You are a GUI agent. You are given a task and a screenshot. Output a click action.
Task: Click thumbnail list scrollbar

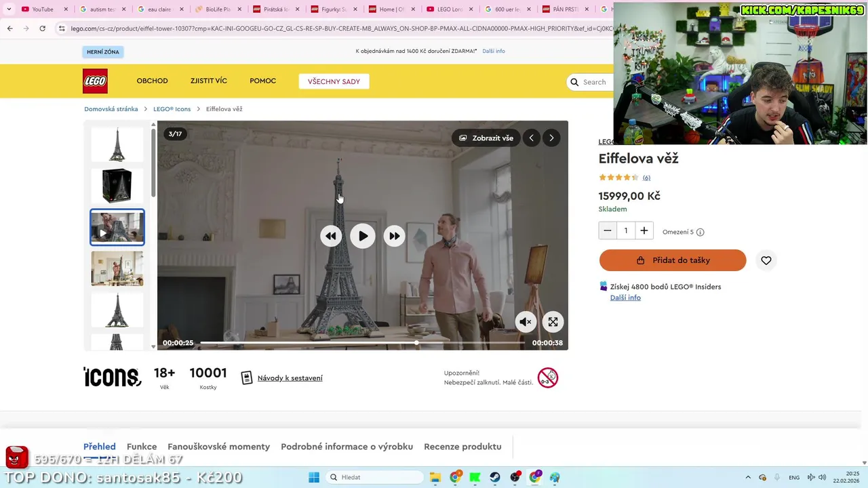[153, 163]
